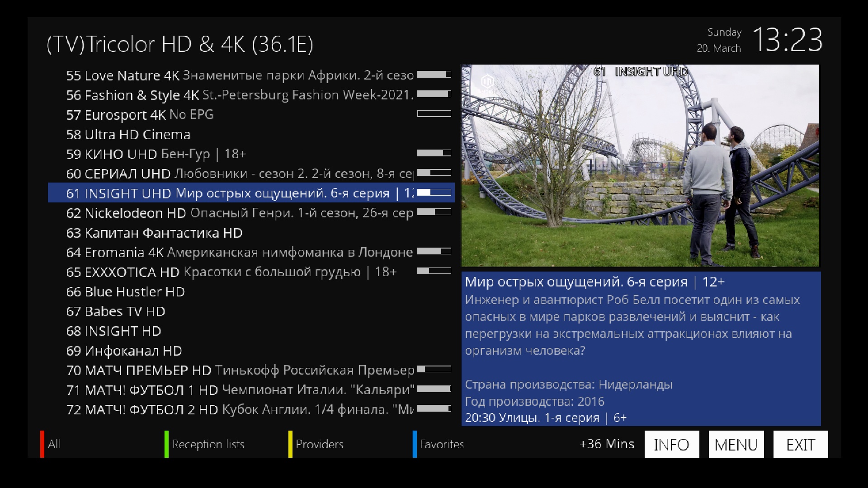868x488 pixels.
Task: Select channel 64 Eromania 4K
Action: coord(251,252)
